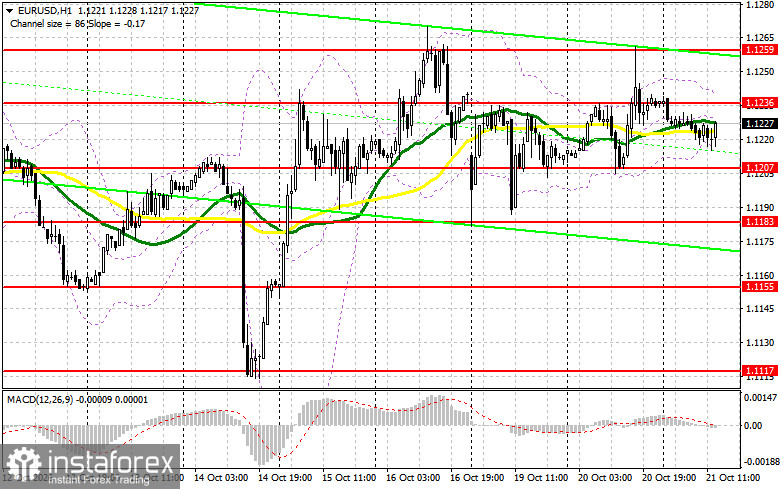Click the 1.1145 price axis value
The height and width of the screenshot is (489, 781).
[x=760, y=309]
